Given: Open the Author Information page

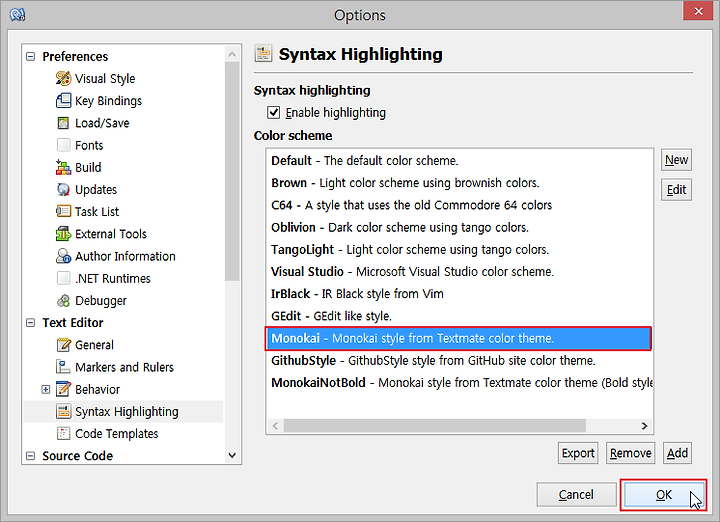Looking at the screenshot, I should [x=125, y=256].
